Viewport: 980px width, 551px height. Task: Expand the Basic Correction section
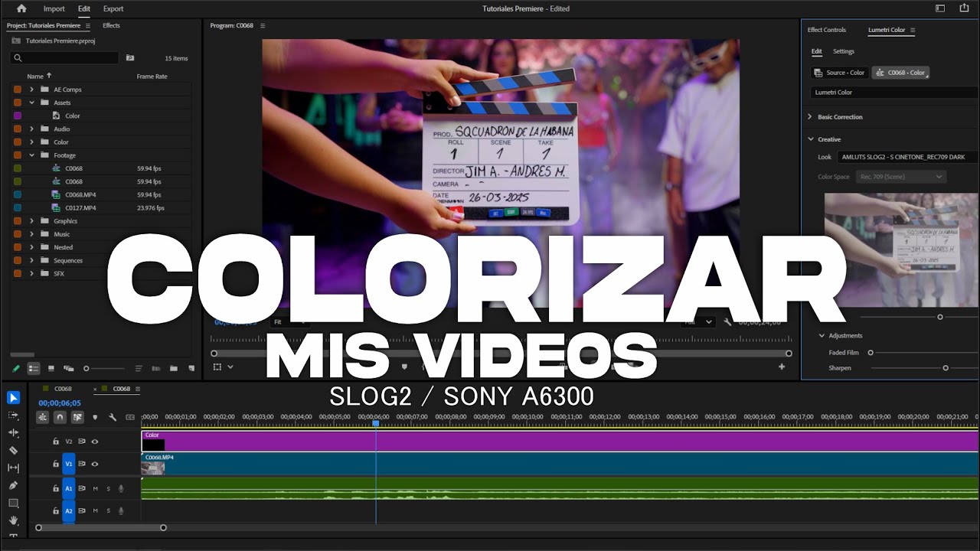[810, 117]
